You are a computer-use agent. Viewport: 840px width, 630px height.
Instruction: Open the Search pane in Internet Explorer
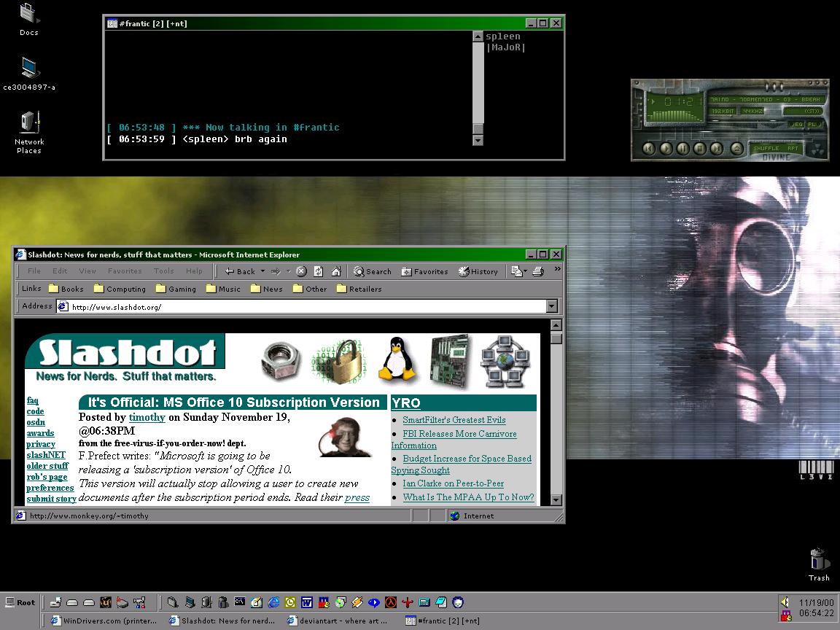point(373,271)
